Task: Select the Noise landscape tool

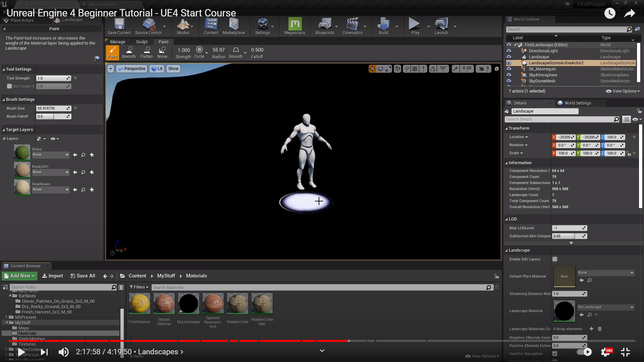Action: [162, 52]
